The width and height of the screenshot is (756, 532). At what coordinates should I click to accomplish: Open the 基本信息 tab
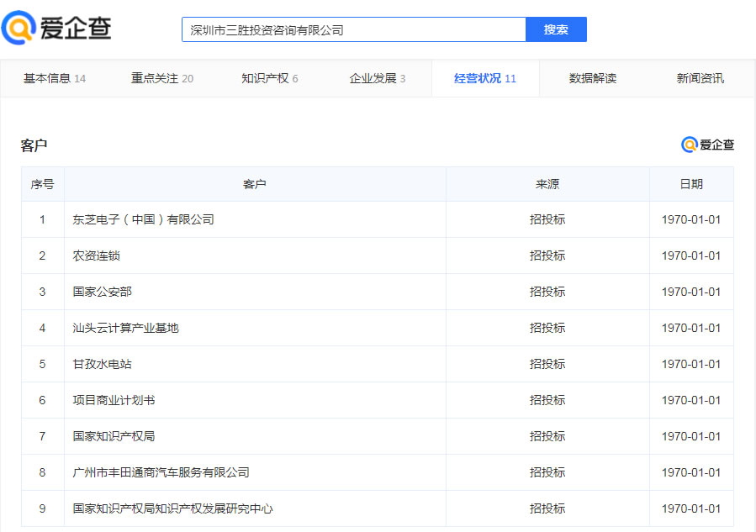click(x=55, y=78)
